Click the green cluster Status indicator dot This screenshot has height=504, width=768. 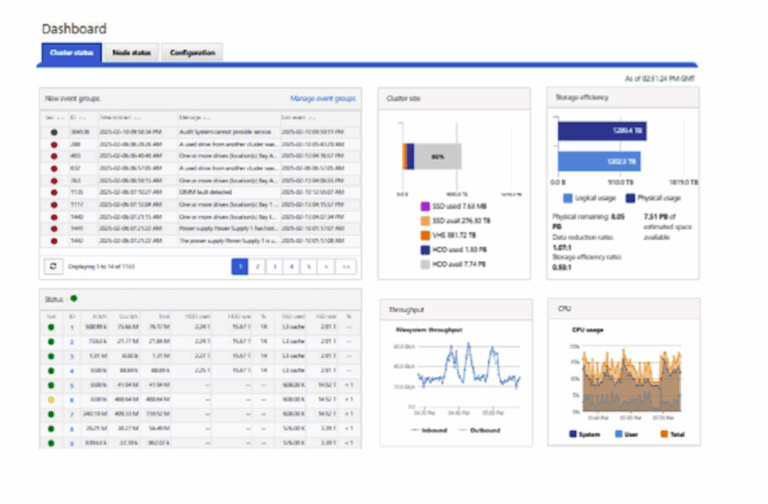tap(73, 298)
